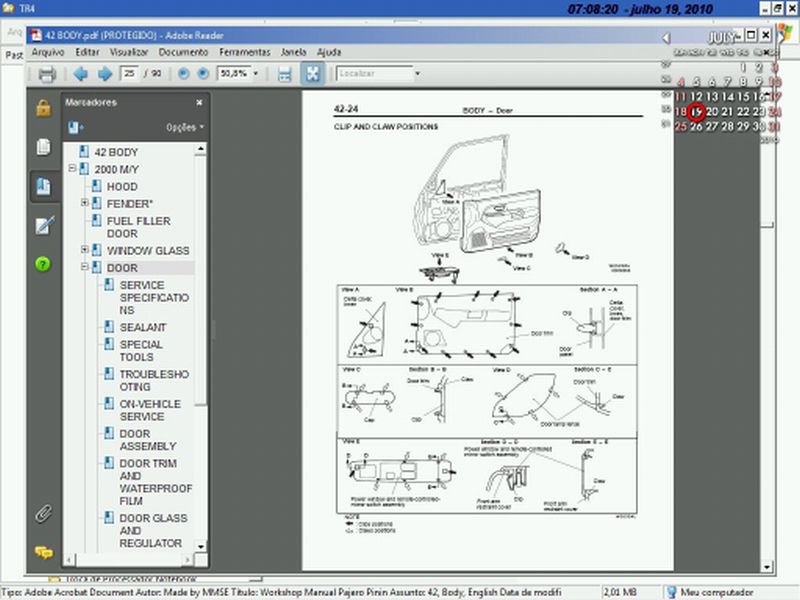Select DOOR TRIM AND WATERPROOF FILM bookmark
Screen dimensions: 800x600
click(x=156, y=482)
